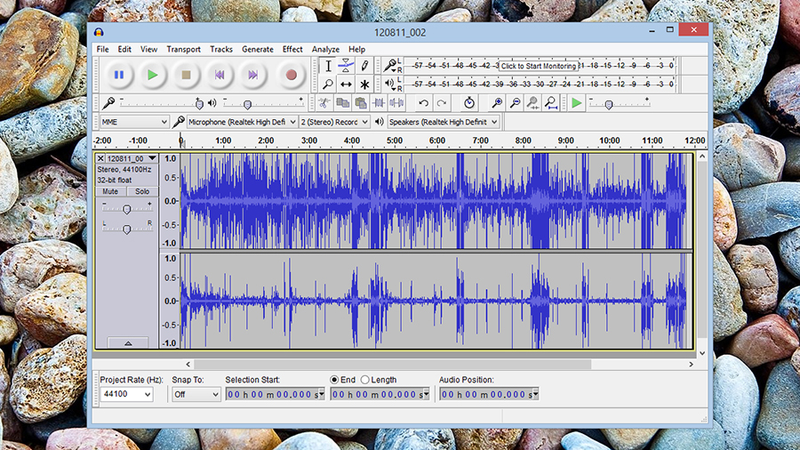Click the Cut scissors icon
Screen dimensions: 800x450
pos(324,103)
